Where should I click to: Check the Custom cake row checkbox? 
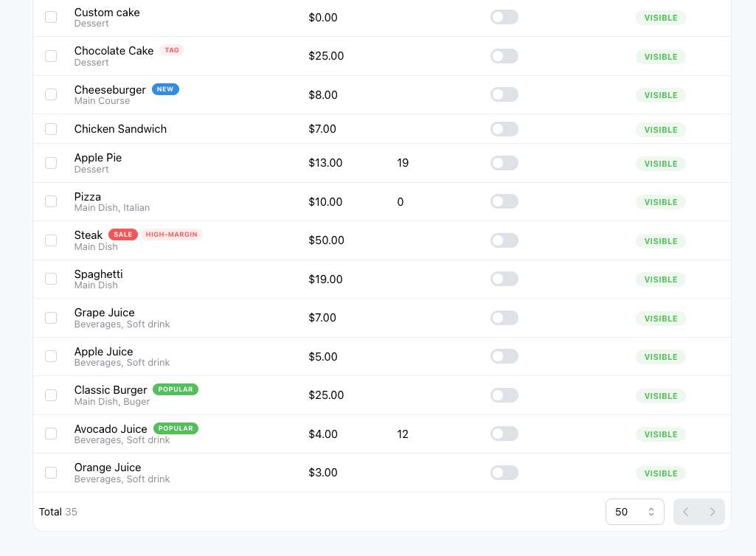(51, 17)
